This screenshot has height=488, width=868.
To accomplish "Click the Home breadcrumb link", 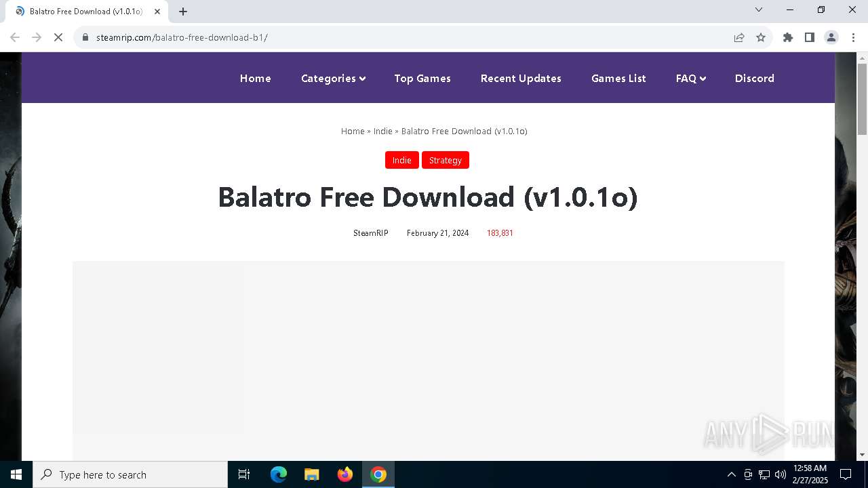I will click(353, 131).
